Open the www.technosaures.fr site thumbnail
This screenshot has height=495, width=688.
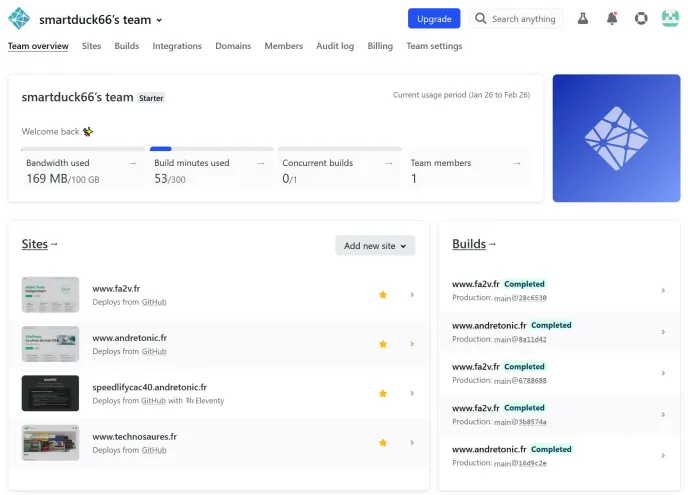(50, 443)
